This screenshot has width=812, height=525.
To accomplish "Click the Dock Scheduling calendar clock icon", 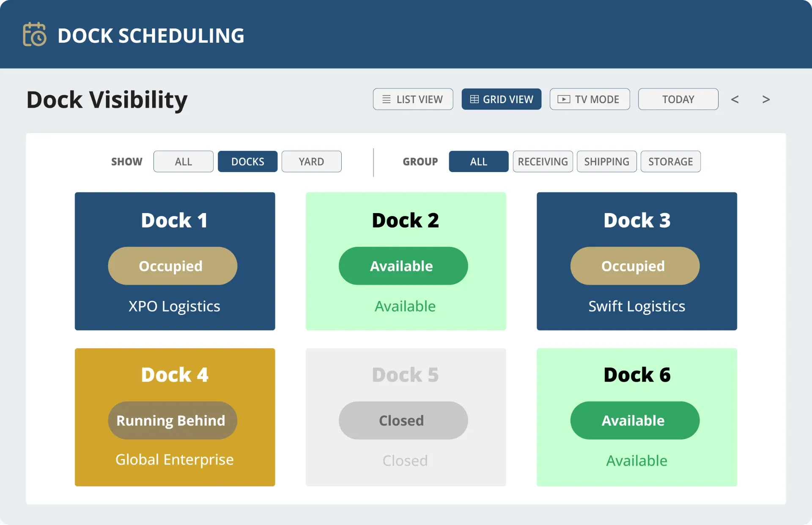I will tap(34, 34).
